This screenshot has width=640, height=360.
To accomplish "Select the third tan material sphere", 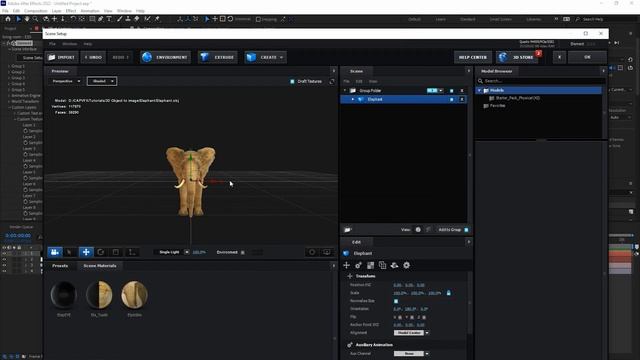I will pos(134,294).
